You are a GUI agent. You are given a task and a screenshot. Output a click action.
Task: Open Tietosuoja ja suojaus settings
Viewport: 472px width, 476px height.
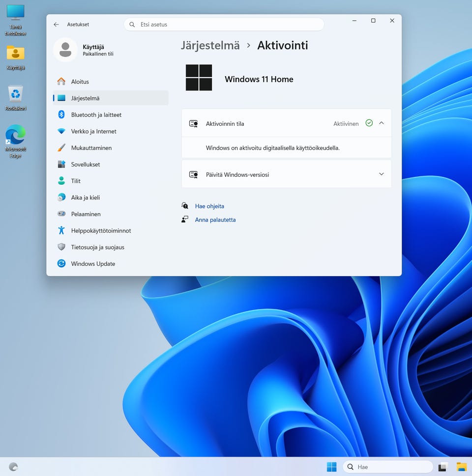pos(97,247)
